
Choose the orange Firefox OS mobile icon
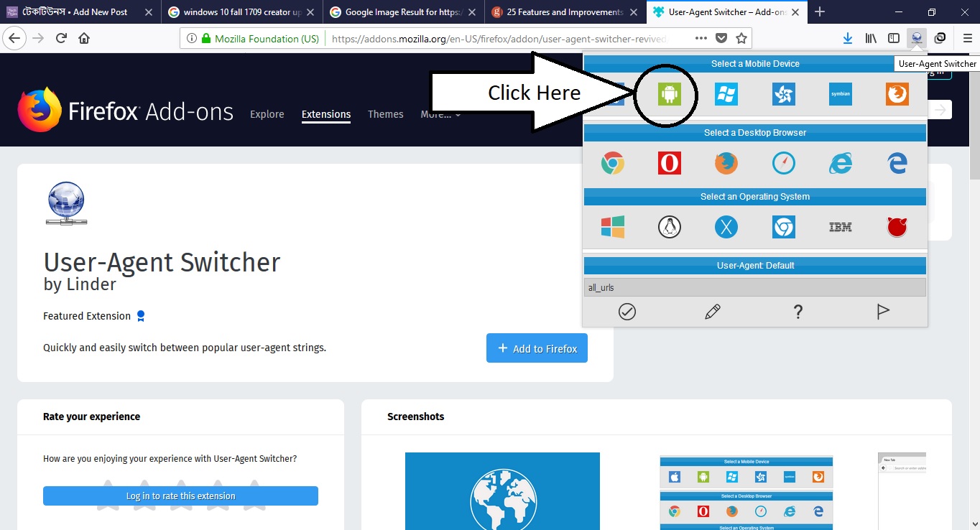pos(897,94)
